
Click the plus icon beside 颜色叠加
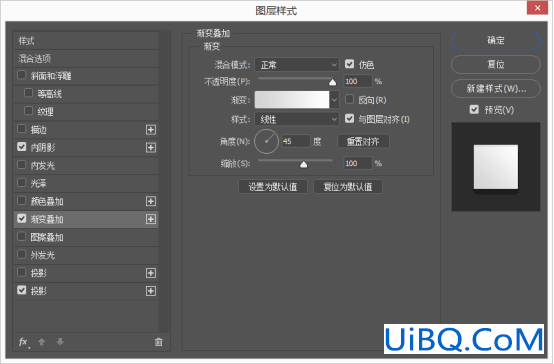point(151,201)
